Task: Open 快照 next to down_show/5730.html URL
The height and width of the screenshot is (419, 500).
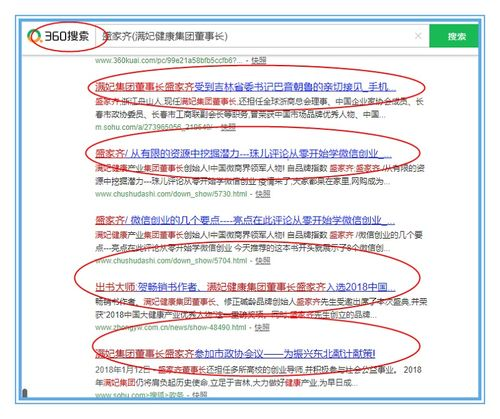Action: pos(263,194)
